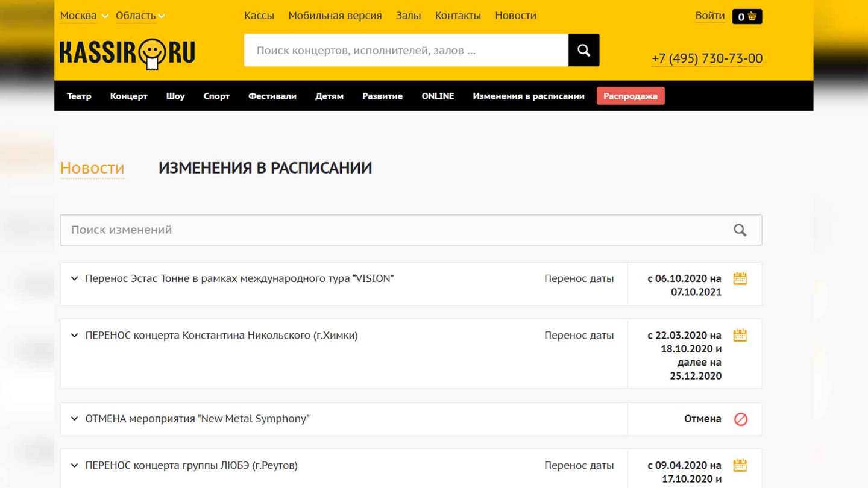Expand the ЛЮБЭ concert transfer entry

tap(74, 465)
